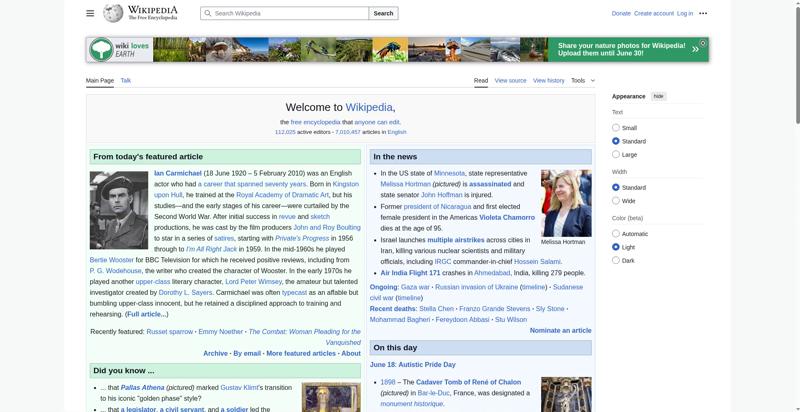Click the Log in link
Image resolution: width=800 pixels, height=412 pixels.
685,13
